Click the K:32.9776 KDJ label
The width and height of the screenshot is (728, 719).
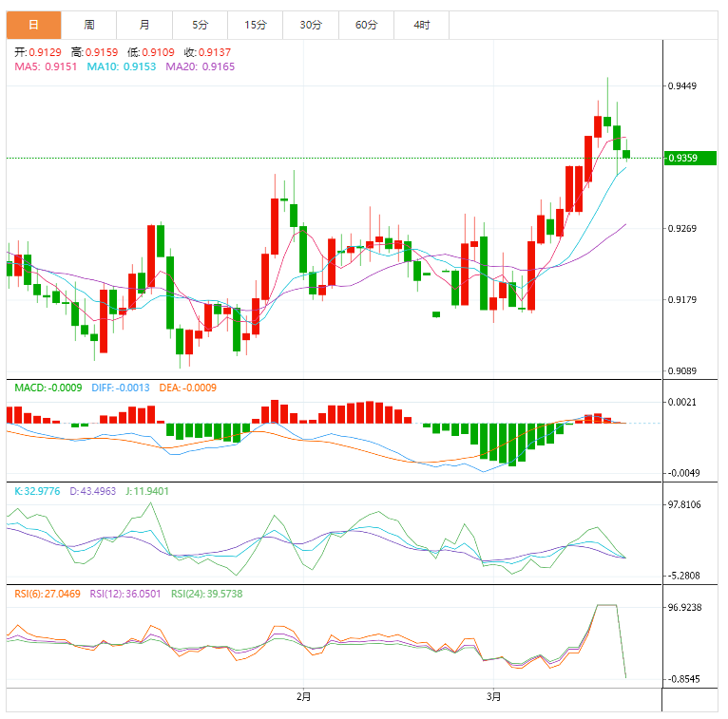(x=37, y=491)
